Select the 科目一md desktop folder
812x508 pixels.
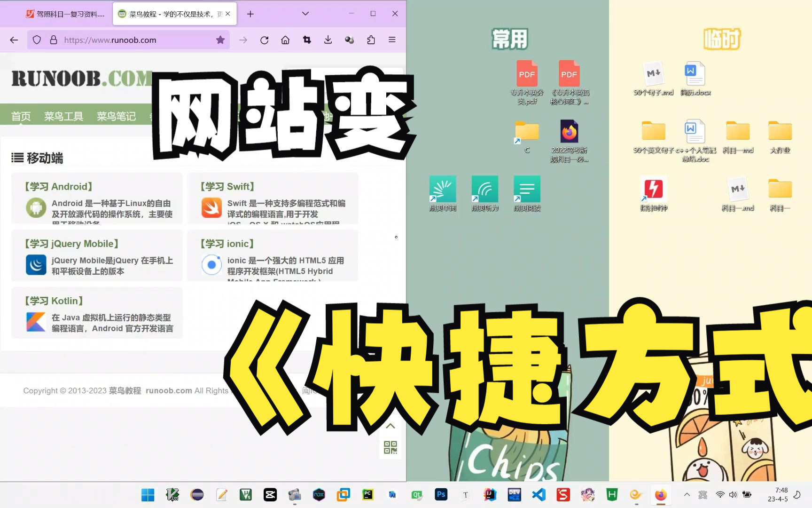pyautogui.click(x=738, y=136)
